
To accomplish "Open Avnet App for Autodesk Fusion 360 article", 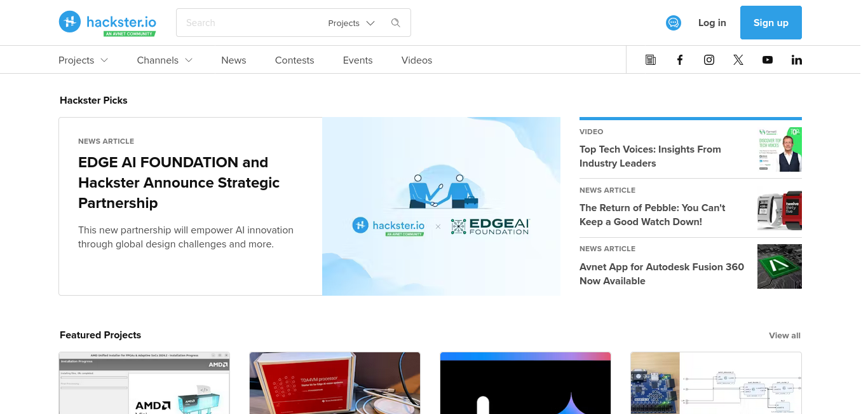I will tap(661, 274).
